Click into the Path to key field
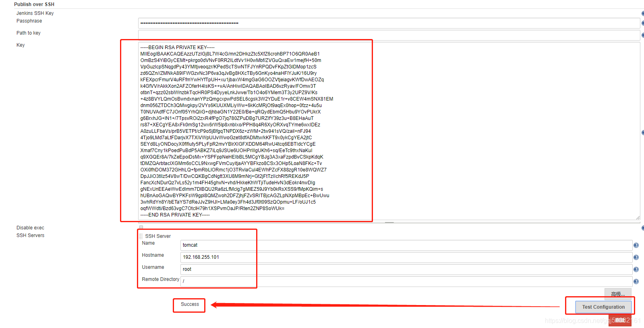 click(389, 35)
